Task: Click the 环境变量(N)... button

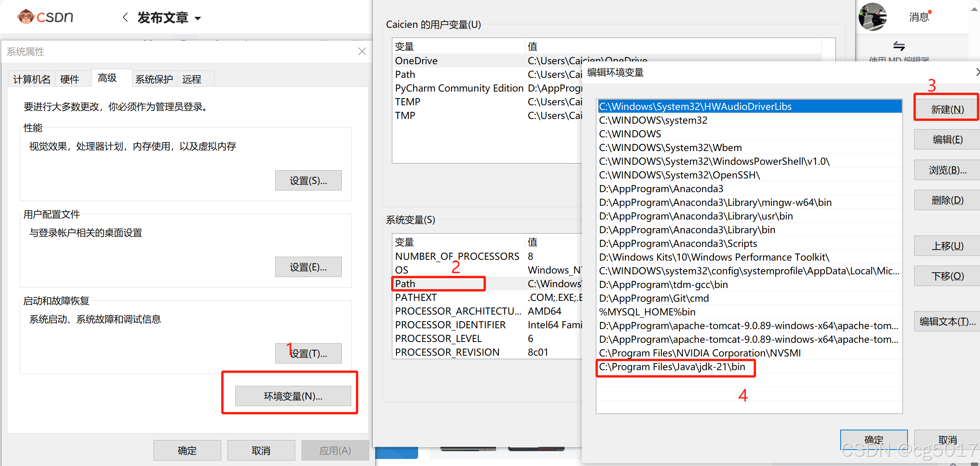Action: click(293, 396)
